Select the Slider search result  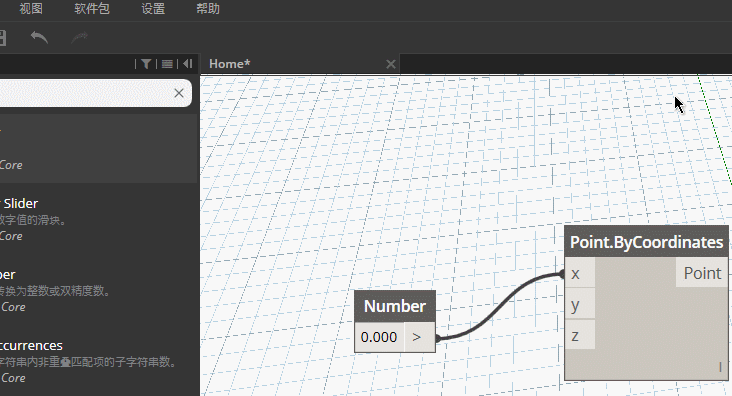[100, 219]
